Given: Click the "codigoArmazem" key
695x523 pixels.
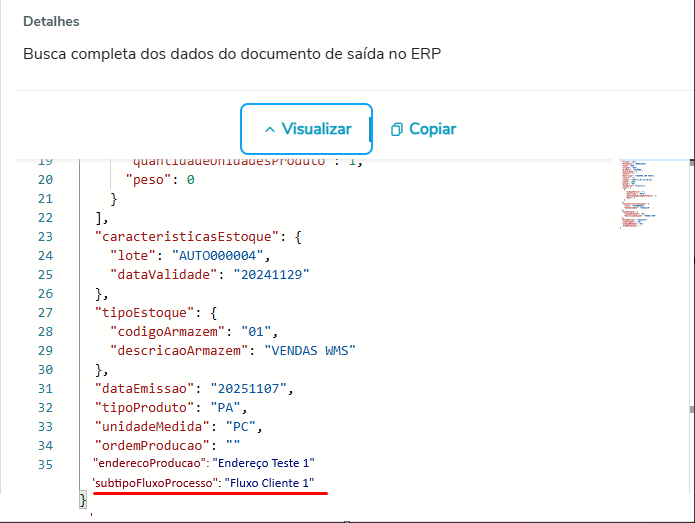Looking at the screenshot, I should (x=168, y=332).
